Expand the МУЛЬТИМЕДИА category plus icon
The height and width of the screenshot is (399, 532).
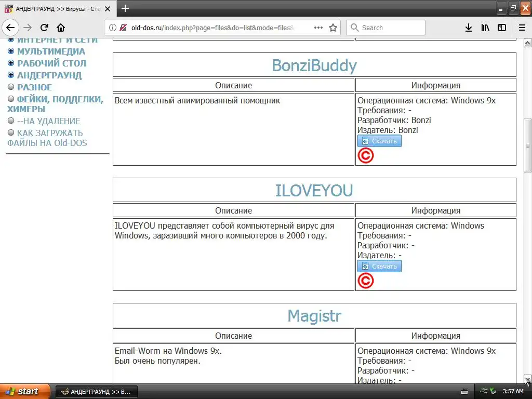coord(11,51)
